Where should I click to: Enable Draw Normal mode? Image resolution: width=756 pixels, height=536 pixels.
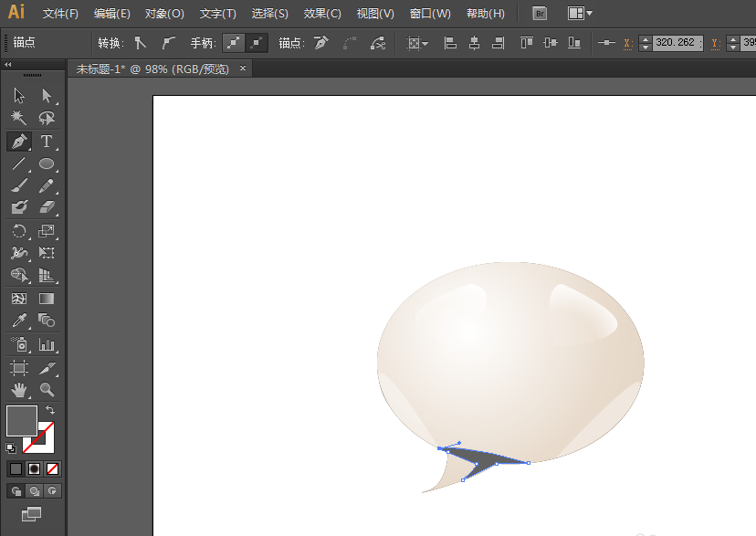coord(16,491)
